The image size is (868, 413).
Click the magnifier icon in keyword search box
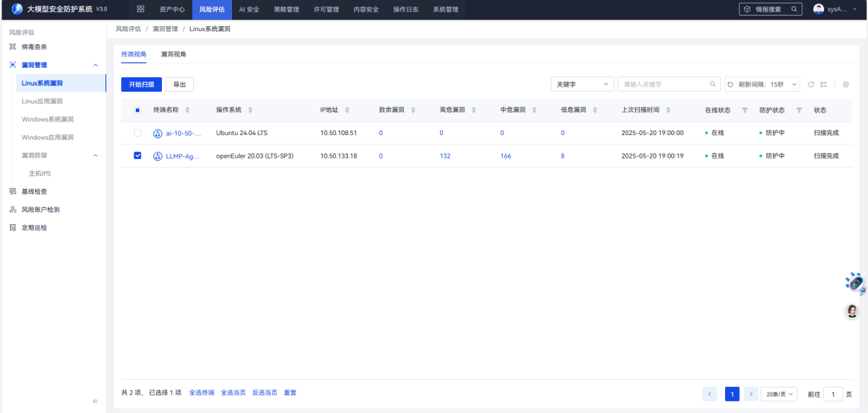[x=713, y=84]
